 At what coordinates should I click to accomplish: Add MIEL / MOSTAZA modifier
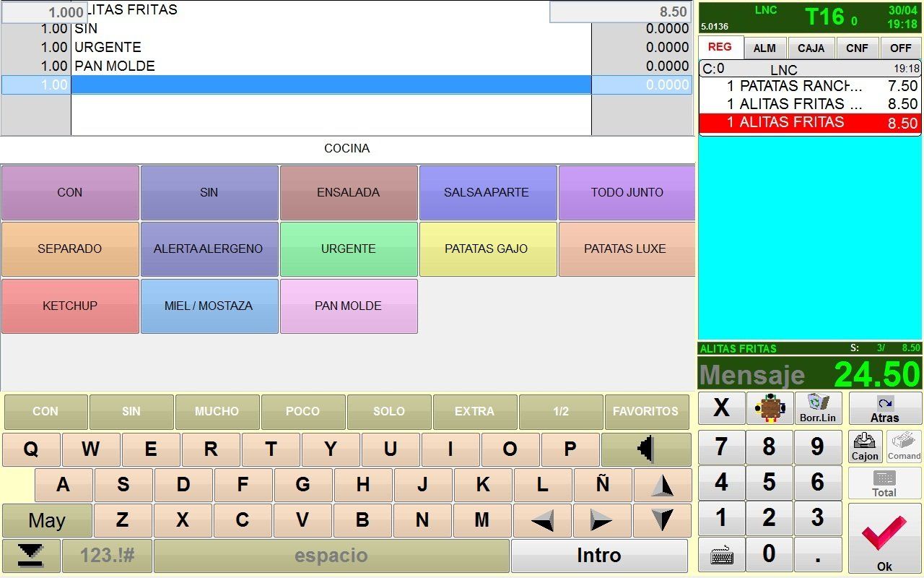coord(209,306)
